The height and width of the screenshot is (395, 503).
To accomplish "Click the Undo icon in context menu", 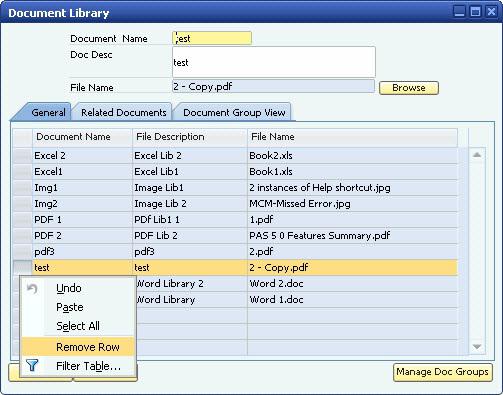I will [32, 288].
